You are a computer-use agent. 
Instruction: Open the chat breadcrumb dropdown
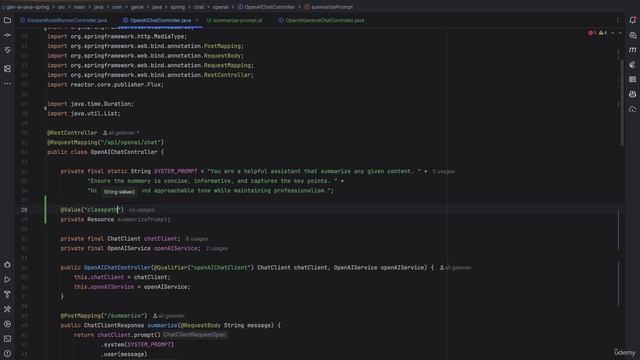199,7
